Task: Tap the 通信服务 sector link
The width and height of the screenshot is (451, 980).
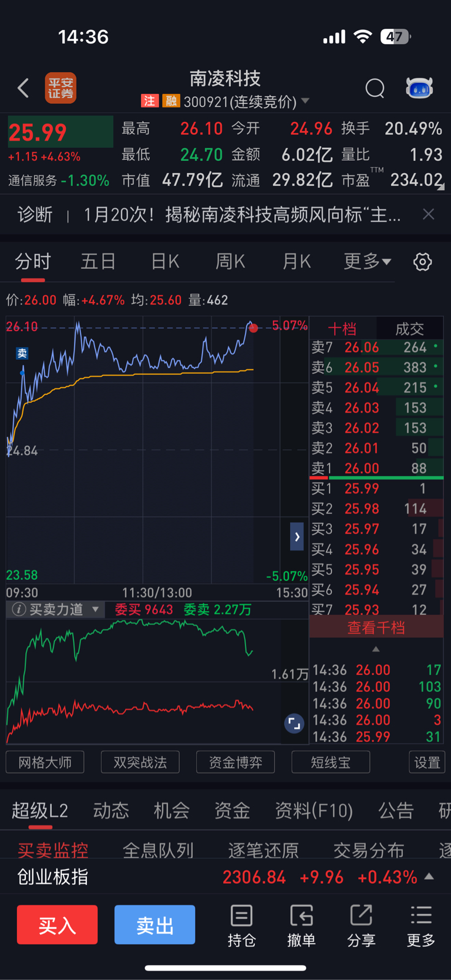Action: [59, 181]
